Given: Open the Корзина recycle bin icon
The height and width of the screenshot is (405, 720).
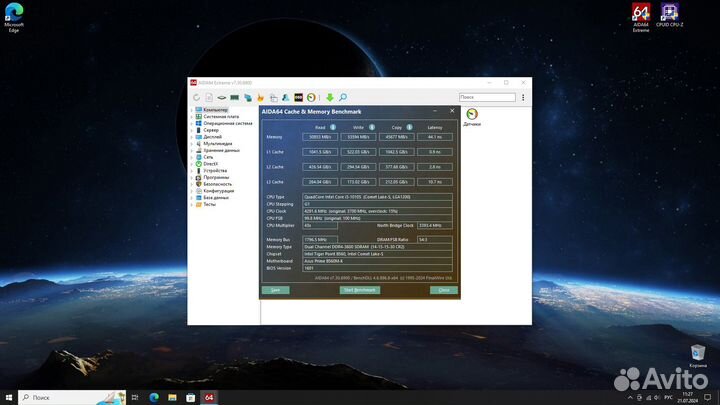Looking at the screenshot, I should 698,356.
